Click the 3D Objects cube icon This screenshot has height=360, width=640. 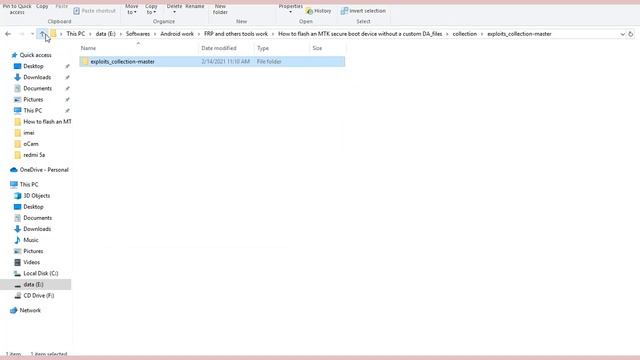click(x=17, y=196)
